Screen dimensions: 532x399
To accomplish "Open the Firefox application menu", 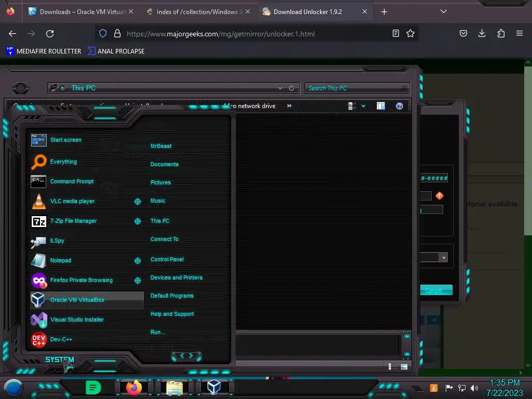I will pyautogui.click(x=520, y=33).
